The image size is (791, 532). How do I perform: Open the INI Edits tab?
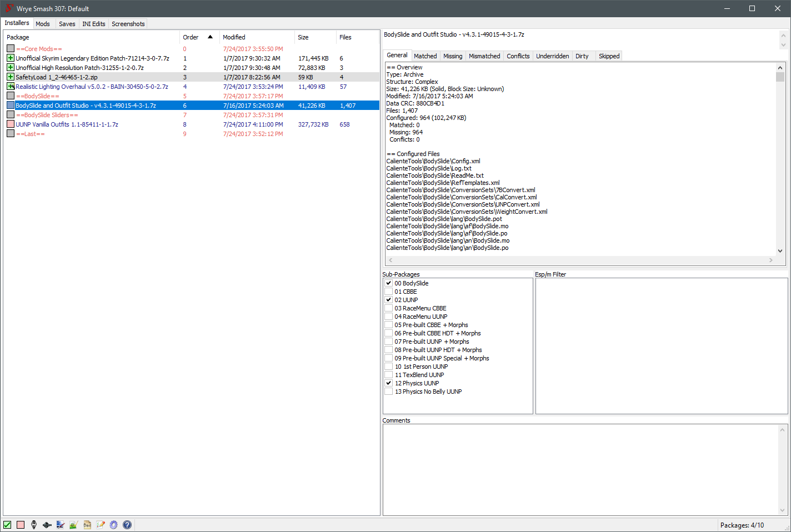click(x=94, y=24)
